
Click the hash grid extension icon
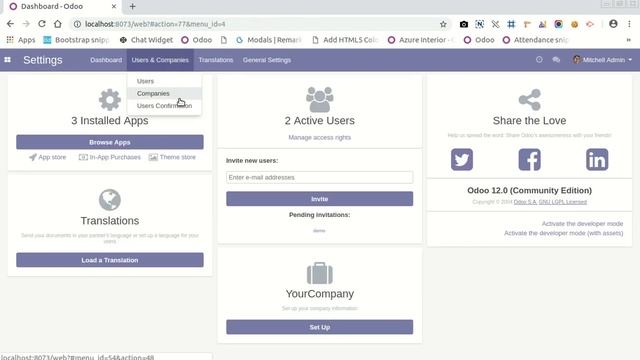click(x=511, y=24)
